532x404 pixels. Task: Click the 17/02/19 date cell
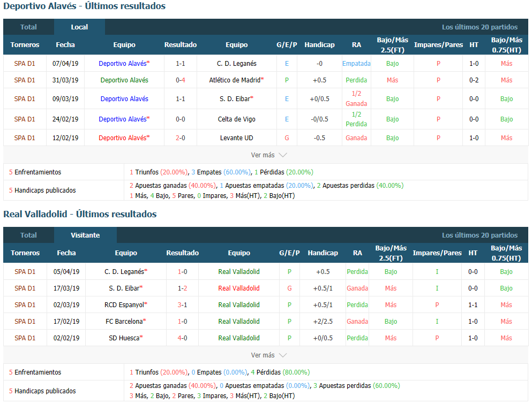(x=66, y=321)
